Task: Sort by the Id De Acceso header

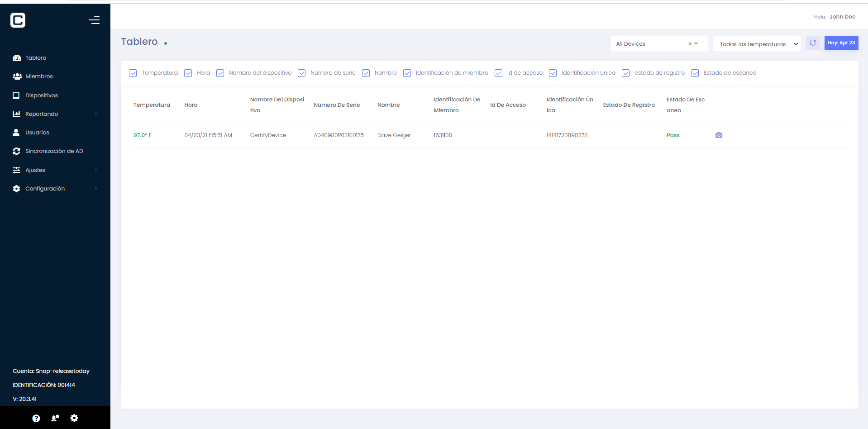Action: [508, 105]
